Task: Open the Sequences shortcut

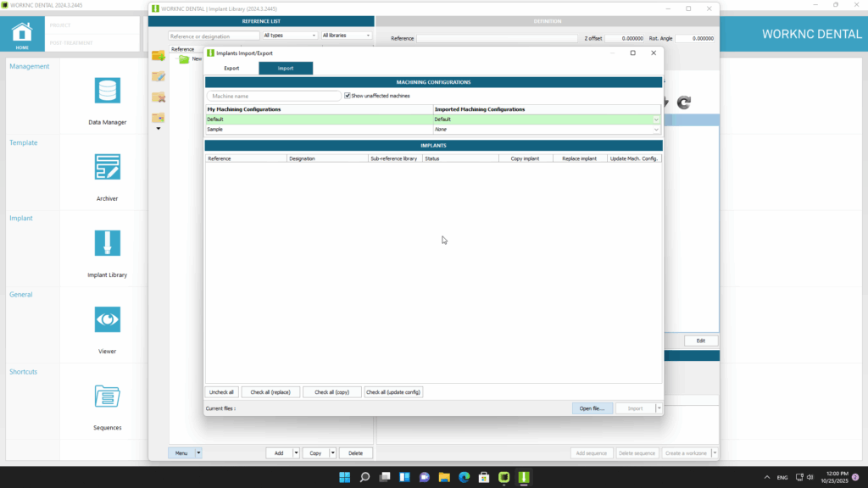Action: (x=107, y=396)
